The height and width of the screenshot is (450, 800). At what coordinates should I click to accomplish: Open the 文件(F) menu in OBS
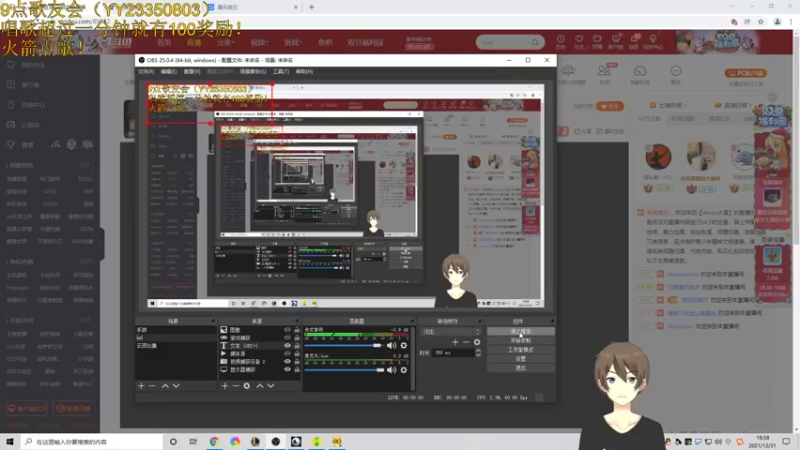(146, 72)
